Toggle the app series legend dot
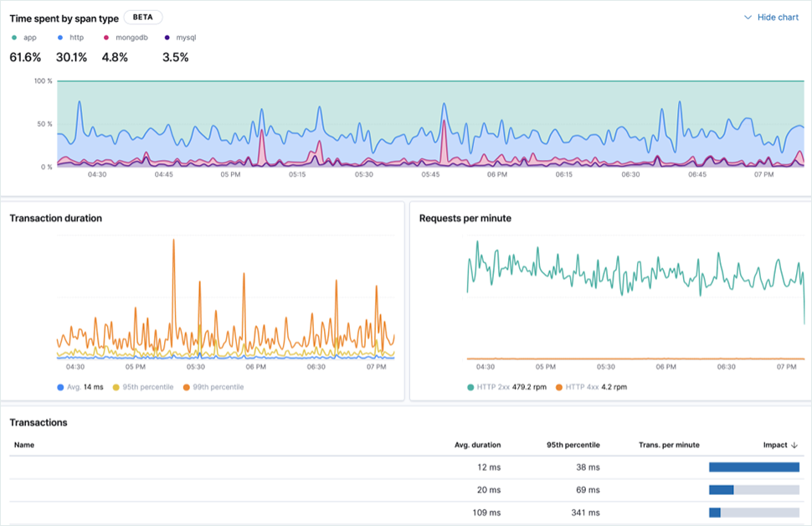Image resolution: width=812 pixels, height=526 pixels. pos(14,38)
